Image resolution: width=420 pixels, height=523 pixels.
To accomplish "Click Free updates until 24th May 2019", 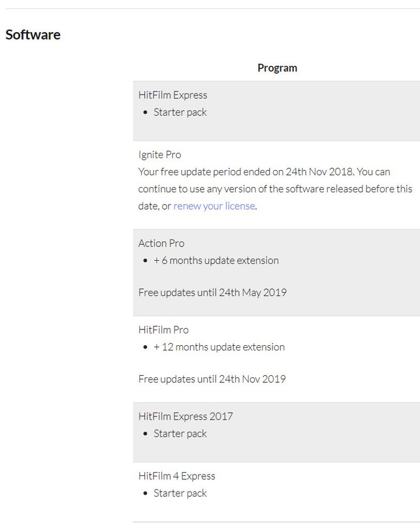I will [x=212, y=292].
